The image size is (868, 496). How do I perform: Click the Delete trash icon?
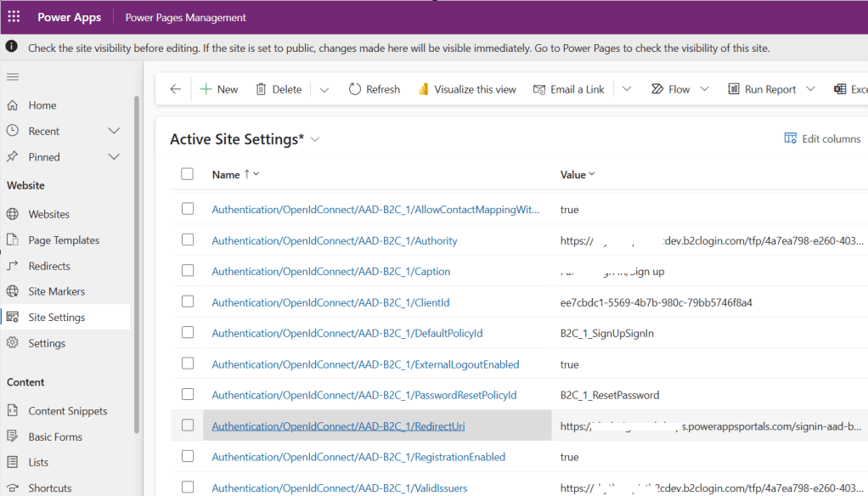click(x=262, y=89)
